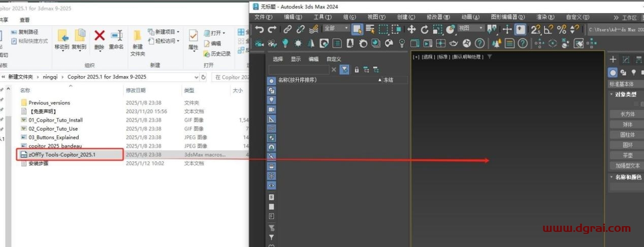Click the Undo arrow in 3ds Max toolbar
Viewport: 644px width, 247px height.
(x=260, y=29)
